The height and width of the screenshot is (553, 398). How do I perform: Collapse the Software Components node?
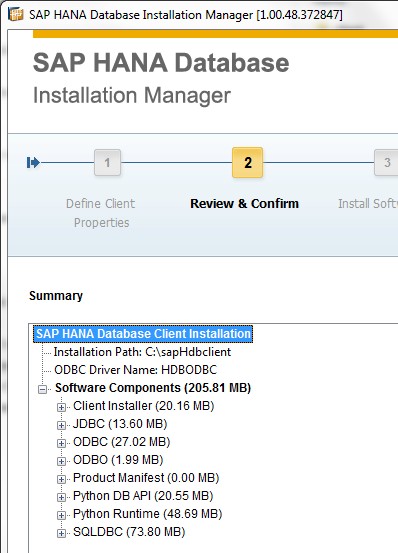point(42,389)
